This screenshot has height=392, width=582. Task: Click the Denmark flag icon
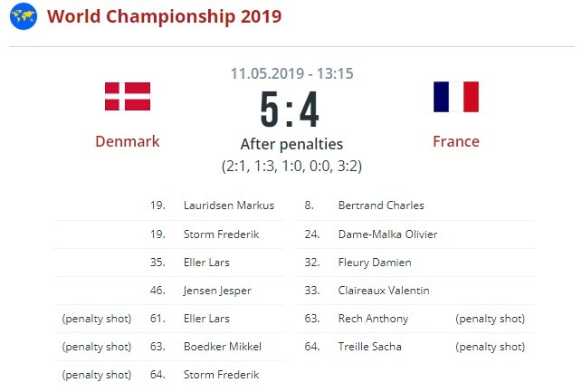(x=128, y=96)
